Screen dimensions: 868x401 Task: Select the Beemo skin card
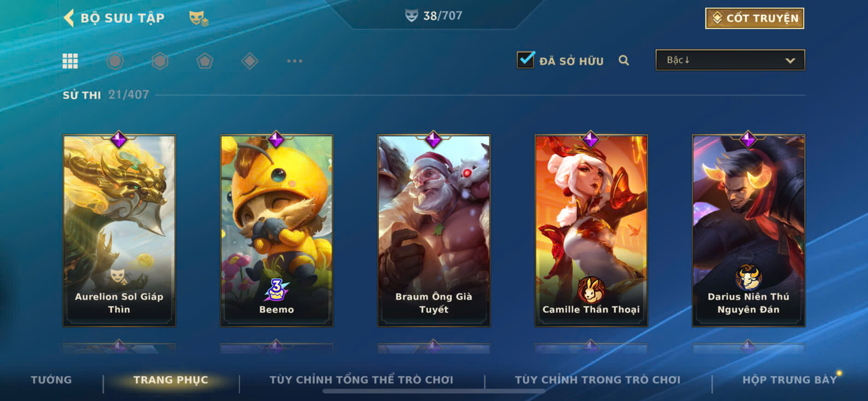click(277, 230)
